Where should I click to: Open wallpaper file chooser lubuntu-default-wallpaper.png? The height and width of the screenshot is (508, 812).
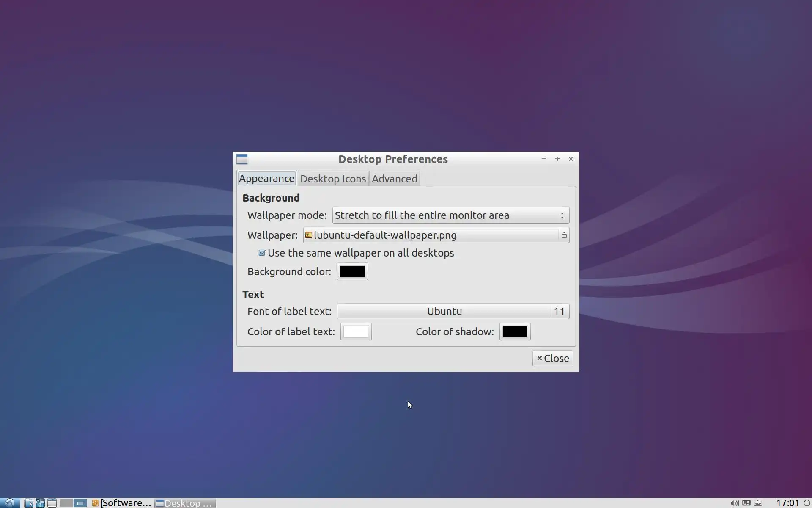(436, 235)
